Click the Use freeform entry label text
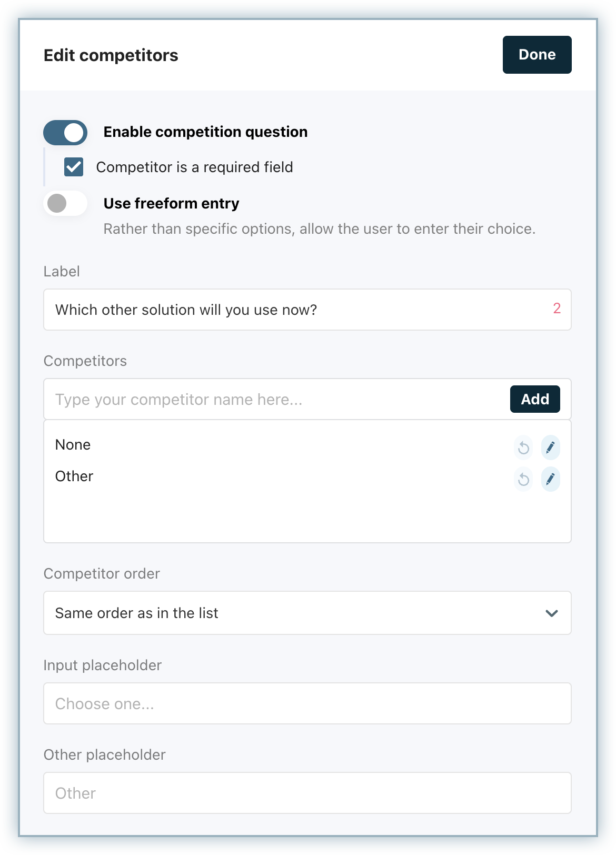This screenshot has width=616, height=855. pyautogui.click(x=171, y=203)
